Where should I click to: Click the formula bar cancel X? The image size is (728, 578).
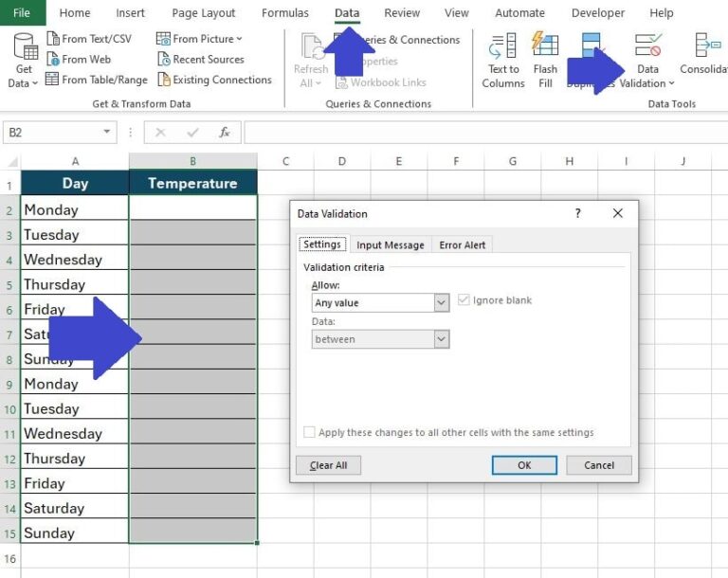pyautogui.click(x=160, y=133)
